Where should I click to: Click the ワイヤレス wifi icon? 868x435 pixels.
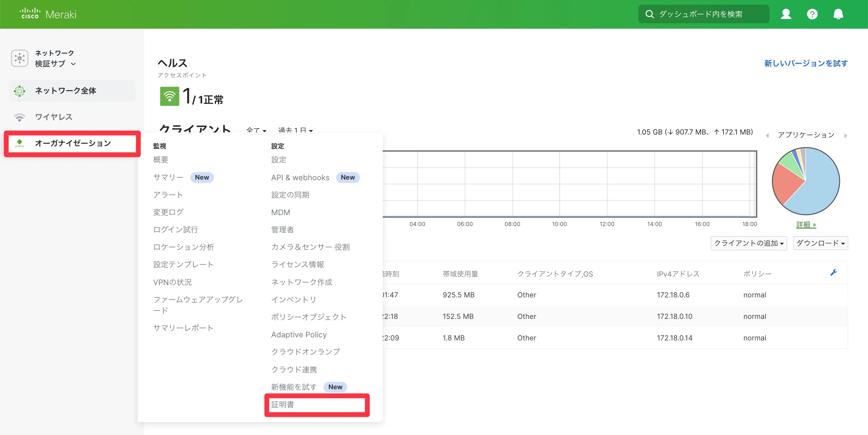click(x=19, y=117)
